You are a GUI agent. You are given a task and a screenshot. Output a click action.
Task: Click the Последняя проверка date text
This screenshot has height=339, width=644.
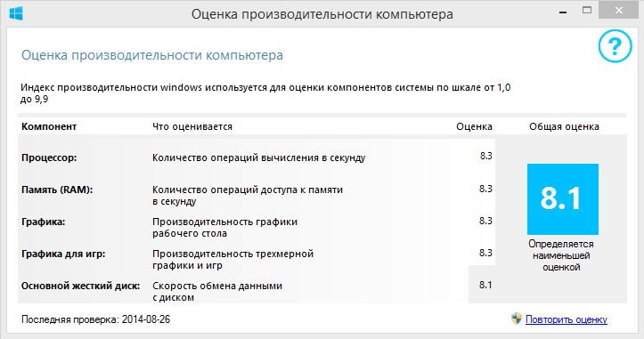(95, 319)
